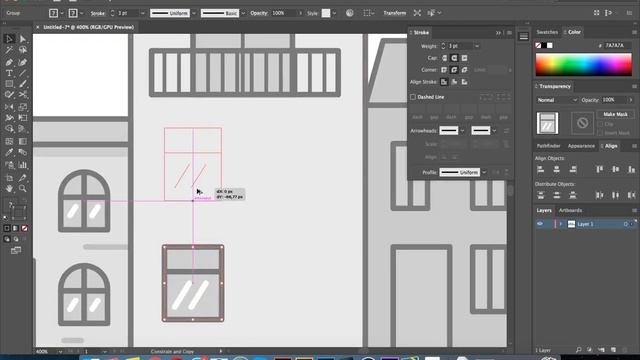Screen dimensions: 640x360
Task: Select the Lasso tool
Action: click(x=23, y=50)
